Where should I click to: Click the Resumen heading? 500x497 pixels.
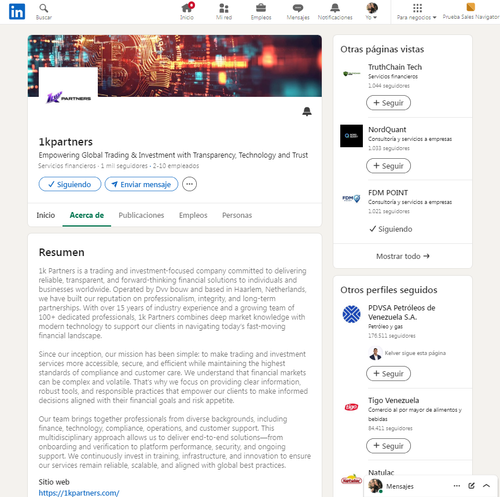(61, 252)
